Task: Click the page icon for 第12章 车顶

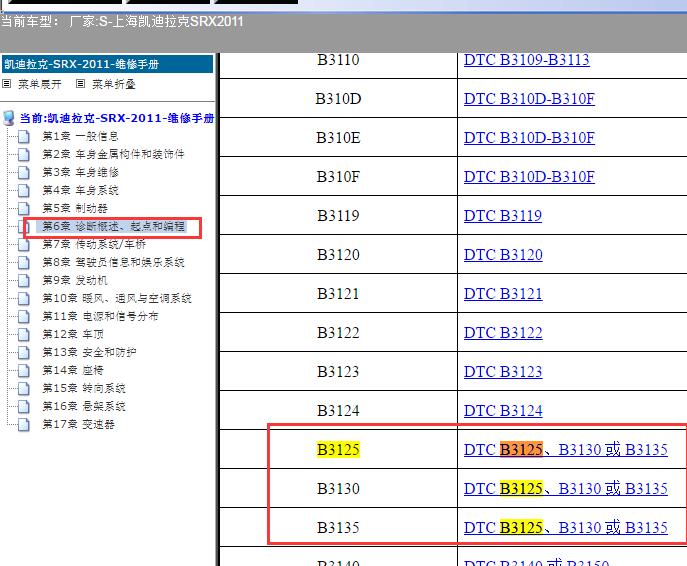Action: click(x=24, y=334)
